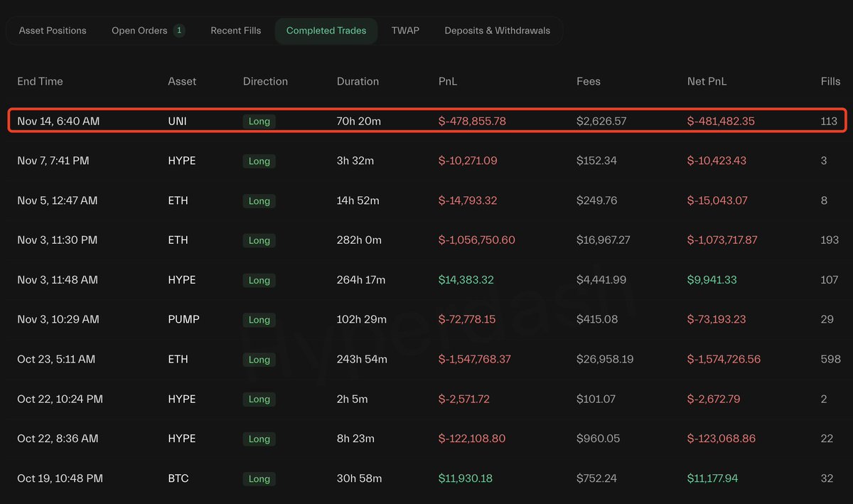Open the Open Orders tab
853x504 pixels.
139,31
